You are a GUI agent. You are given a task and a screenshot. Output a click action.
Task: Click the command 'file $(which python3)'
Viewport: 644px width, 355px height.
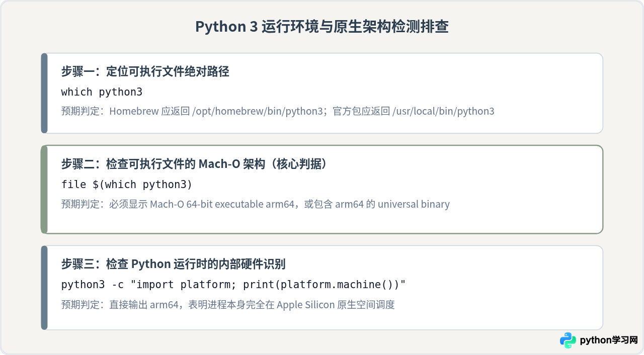[x=127, y=185]
